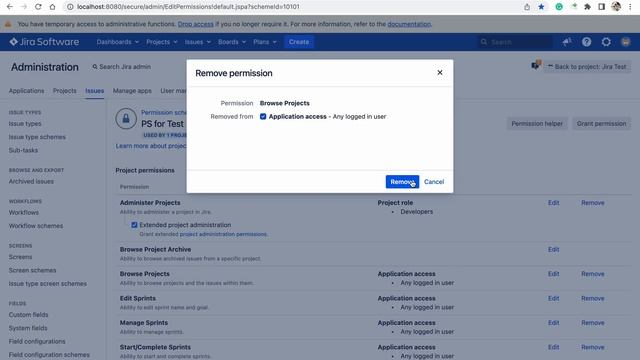
Task: Toggle the bookmark star icon
Action: tap(541, 7)
